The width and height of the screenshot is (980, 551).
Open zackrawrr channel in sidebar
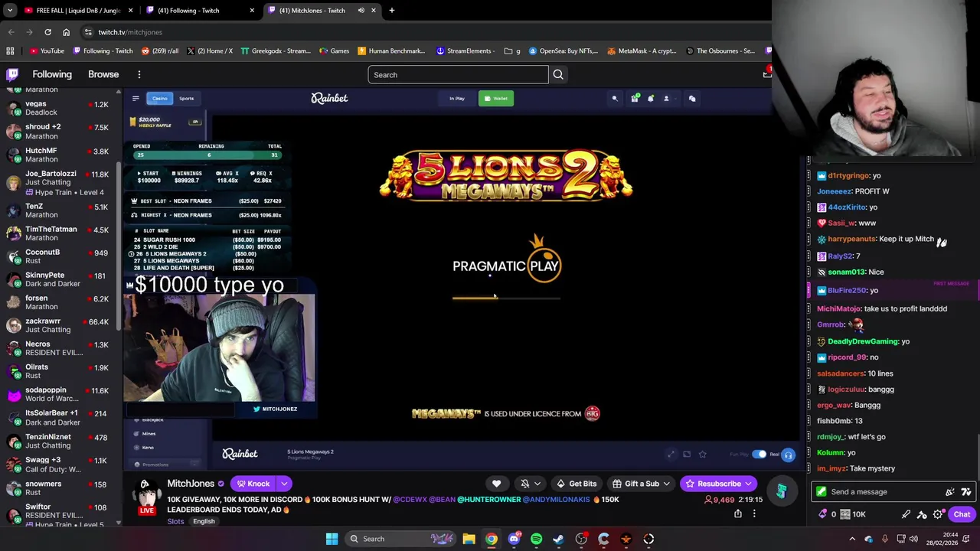click(x=60, y=325)
